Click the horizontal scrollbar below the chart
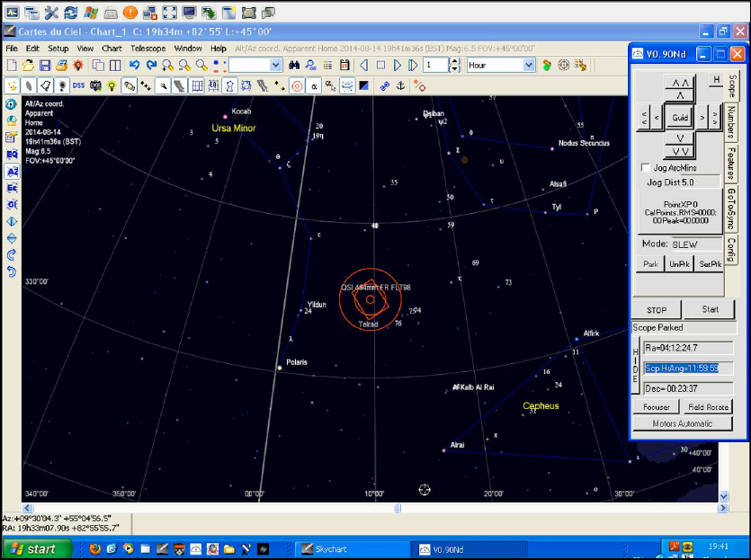This screenshot has height=560, width=751. 398,508
